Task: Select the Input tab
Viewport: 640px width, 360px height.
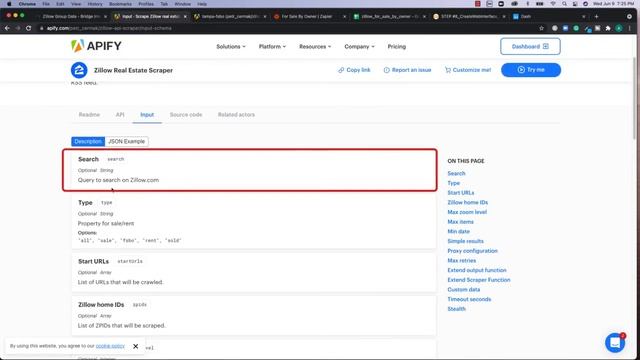Action: tap(147, 115)
